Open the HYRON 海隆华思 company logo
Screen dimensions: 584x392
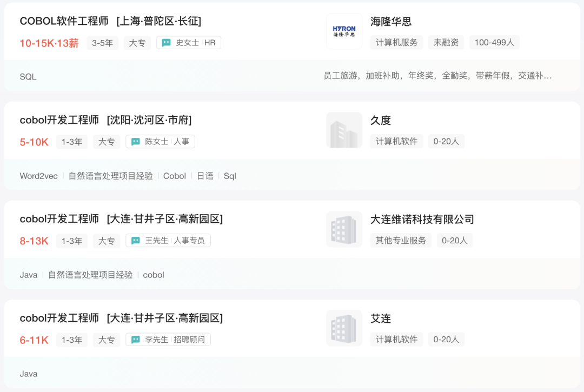[x=344, y=31]
